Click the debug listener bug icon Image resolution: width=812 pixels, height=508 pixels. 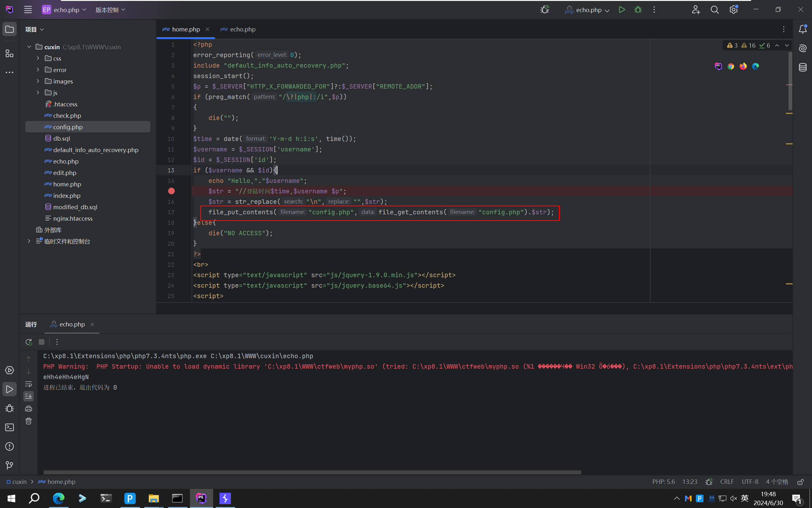[545, 10]
